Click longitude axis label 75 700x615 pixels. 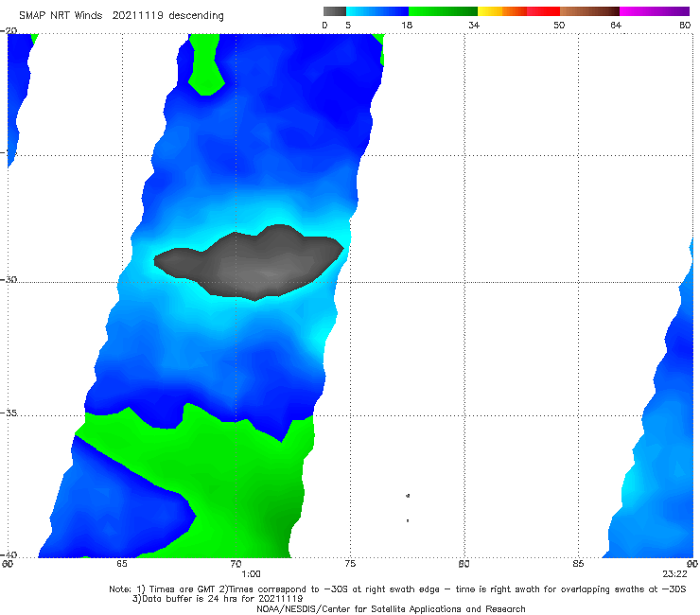[x=350, y=564]
